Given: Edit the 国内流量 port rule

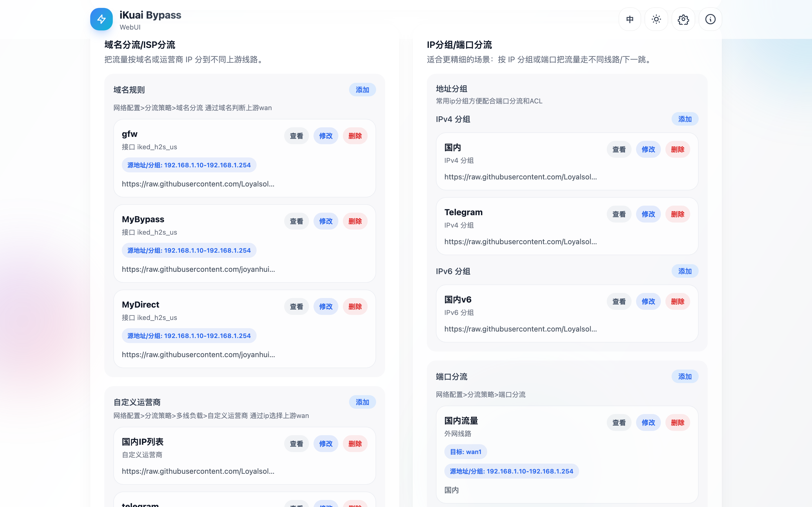Looking at the screenshot, I should pyautogui.click(x=648, y=422).
